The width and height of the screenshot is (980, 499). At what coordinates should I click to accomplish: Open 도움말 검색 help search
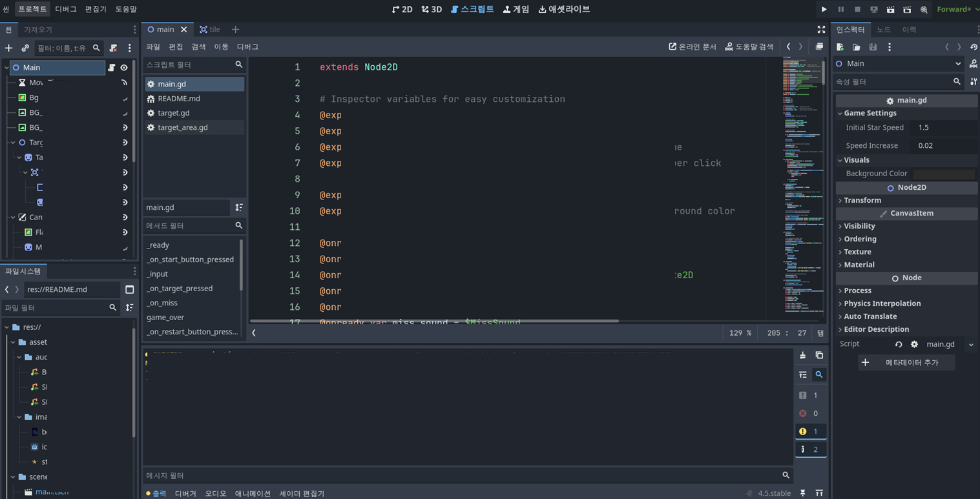(749, 46)
